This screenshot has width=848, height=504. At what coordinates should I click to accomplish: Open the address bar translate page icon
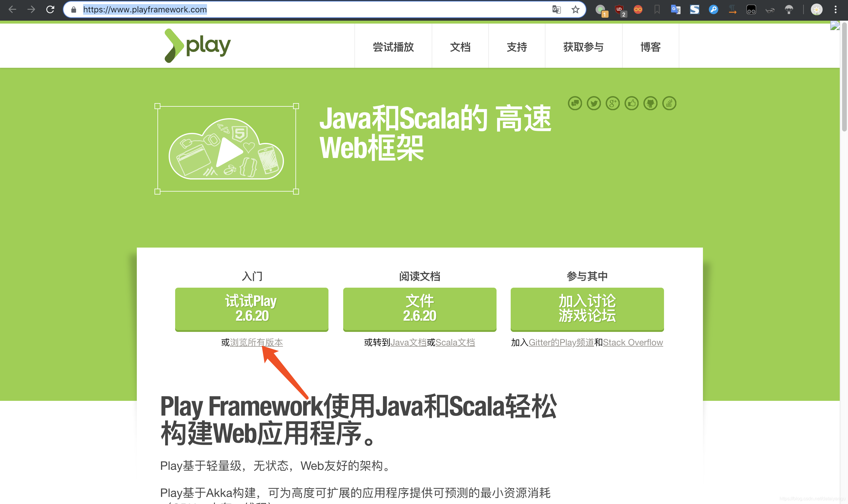[x=556, y=9]
